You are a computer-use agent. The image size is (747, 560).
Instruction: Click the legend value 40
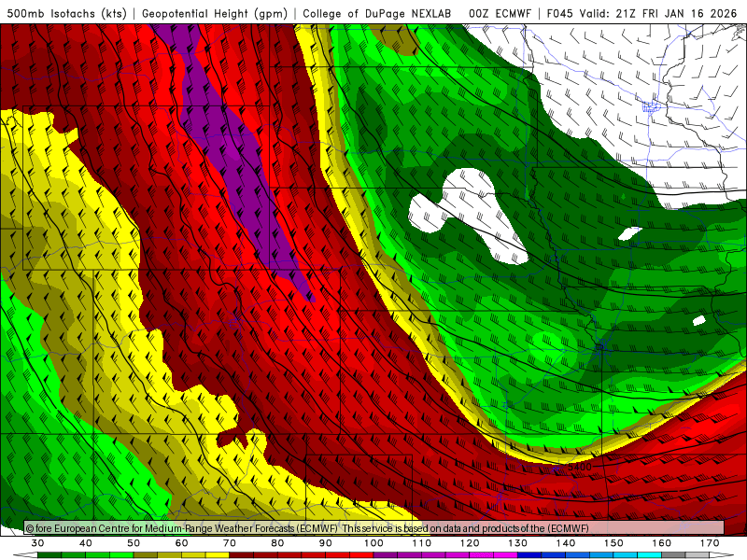pyautogui.click(x=86, y=543)
